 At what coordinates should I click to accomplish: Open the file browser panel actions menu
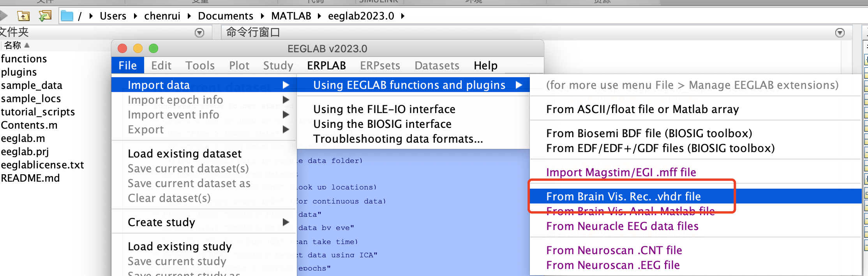click(199, 33)
